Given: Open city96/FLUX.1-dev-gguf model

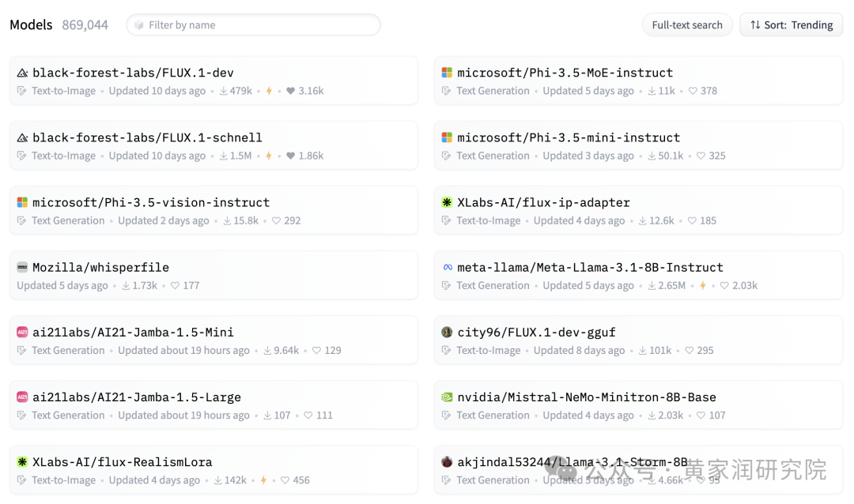Looking at the screenshot, I should click(536, 332).
